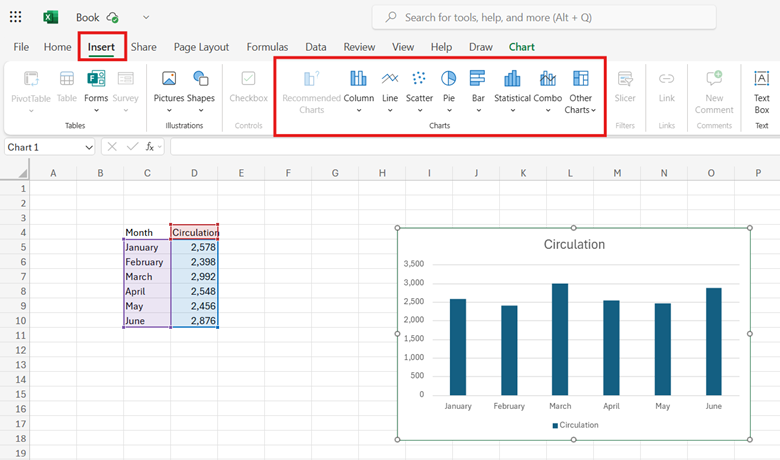This screenshot has height=460, width=780.
Task: Insert Pictures via the Pictures icon
Action: (169, 79)
